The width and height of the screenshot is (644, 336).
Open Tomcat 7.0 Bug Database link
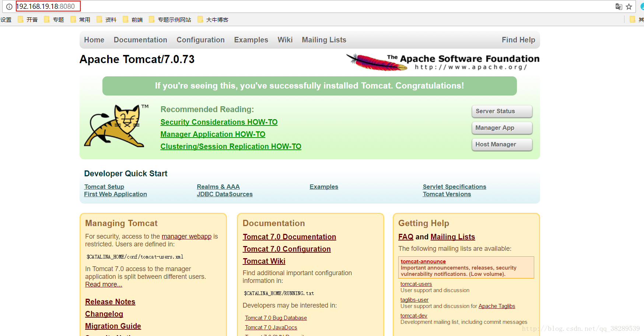click(x=276, y=318)
